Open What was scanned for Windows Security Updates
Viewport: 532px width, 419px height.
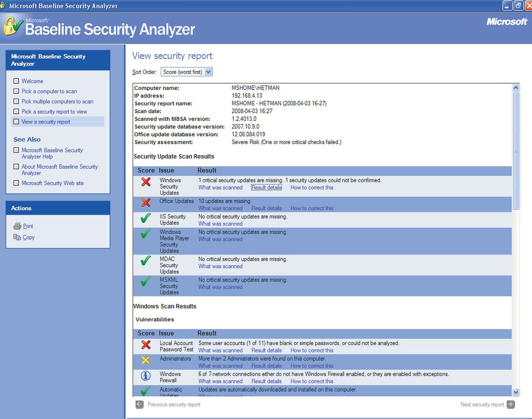221,188
